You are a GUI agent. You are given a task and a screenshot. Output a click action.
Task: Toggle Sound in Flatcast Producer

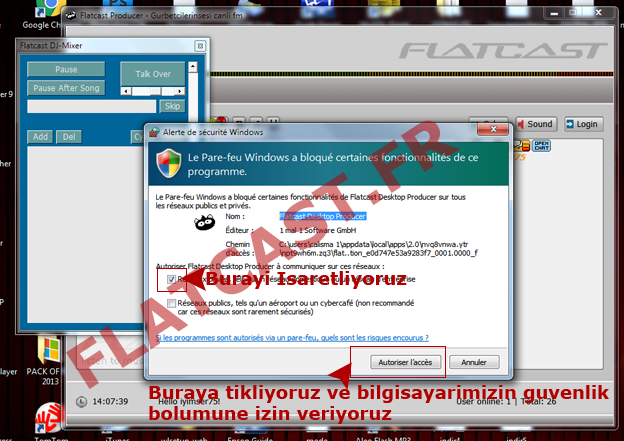(x=536, y=124)
